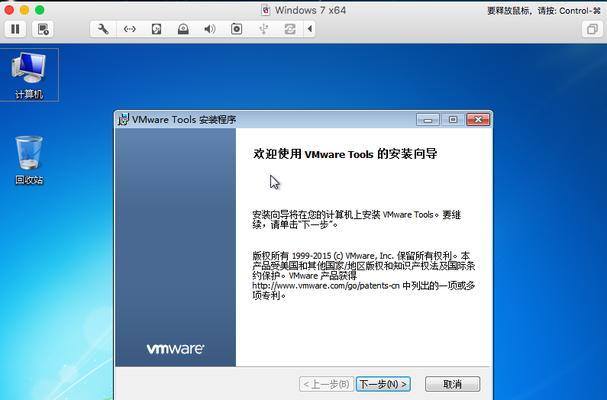Click the CD/DVD drive icon

pyautogui.click(x=183, y=29)
